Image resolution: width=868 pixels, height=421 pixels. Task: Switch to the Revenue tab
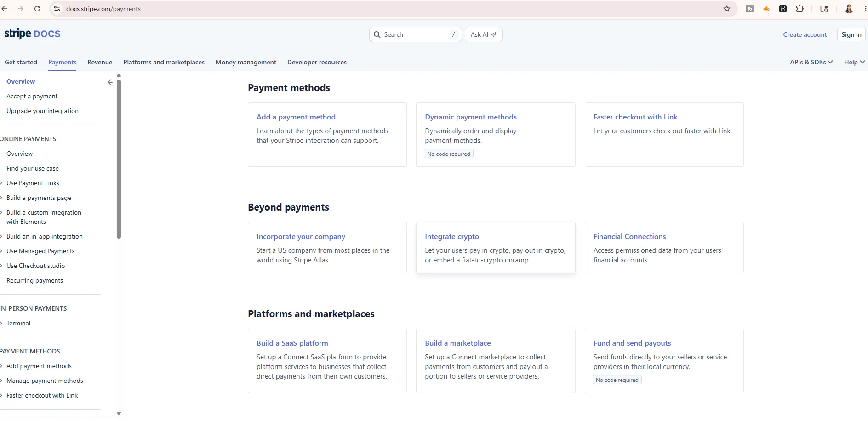coord(100,62)
